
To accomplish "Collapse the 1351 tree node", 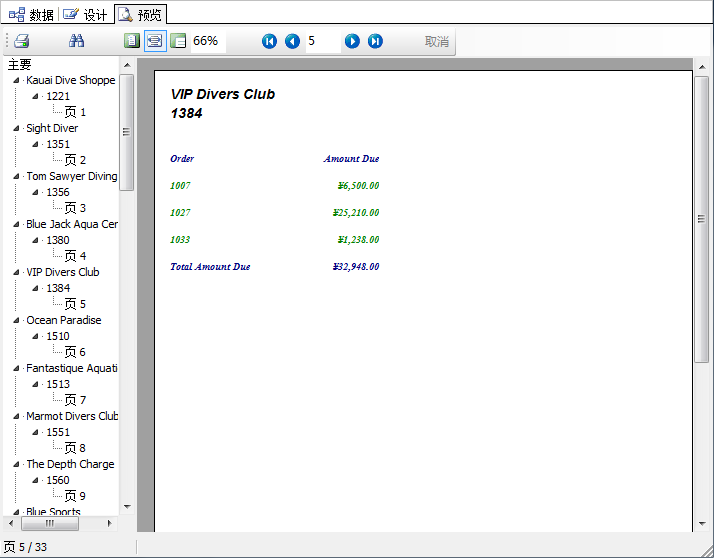I will [37, 145].
